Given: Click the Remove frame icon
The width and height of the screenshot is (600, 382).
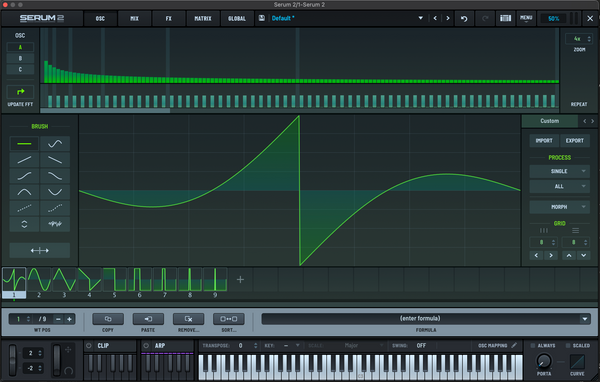Looking at the screenshot, I should click(188, 319).
